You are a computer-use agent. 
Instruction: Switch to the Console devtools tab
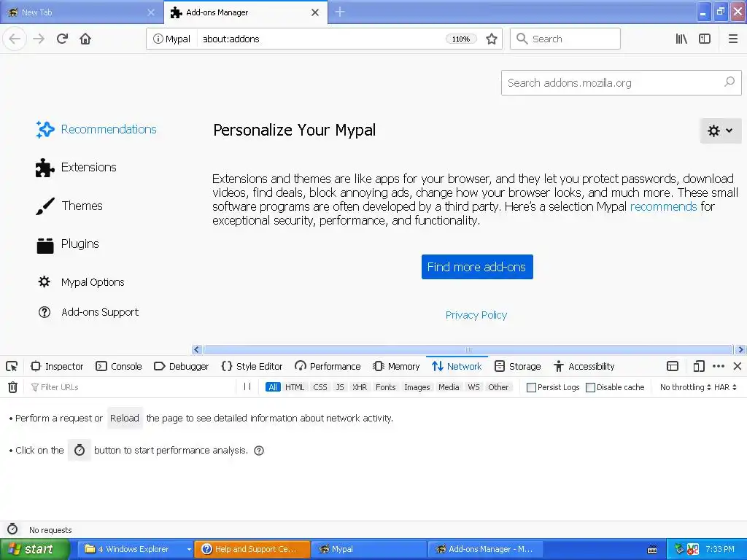(x=119, y=366)
